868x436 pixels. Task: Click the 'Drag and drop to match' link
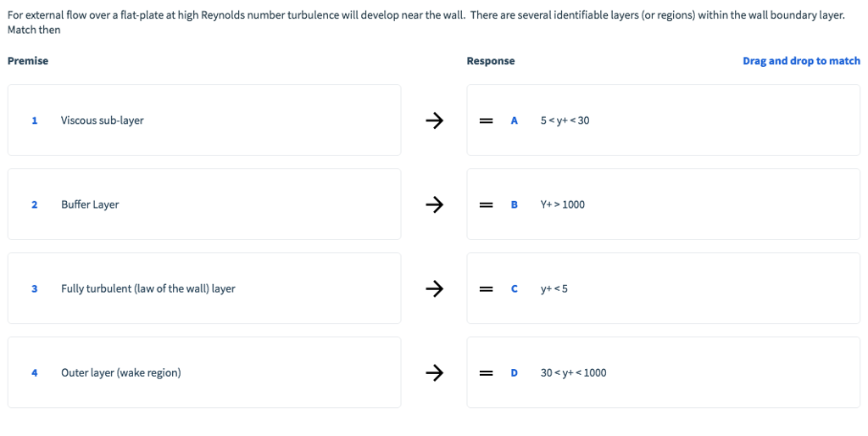coord(801,61)
